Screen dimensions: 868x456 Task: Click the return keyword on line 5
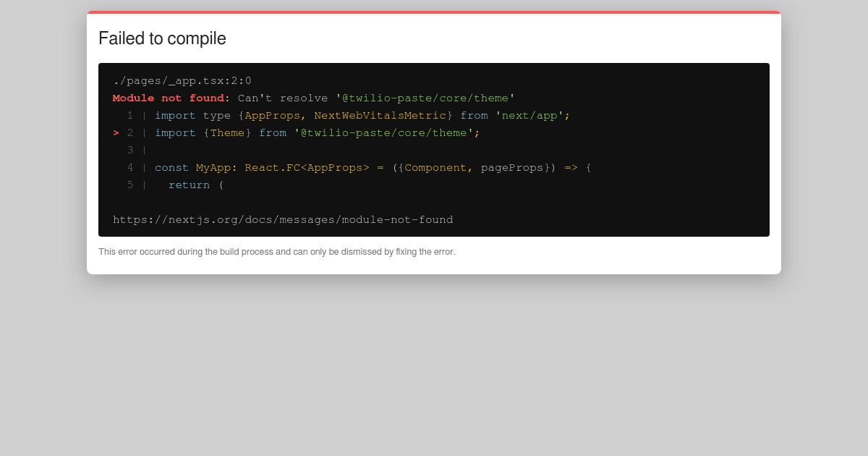click(189, 185)
